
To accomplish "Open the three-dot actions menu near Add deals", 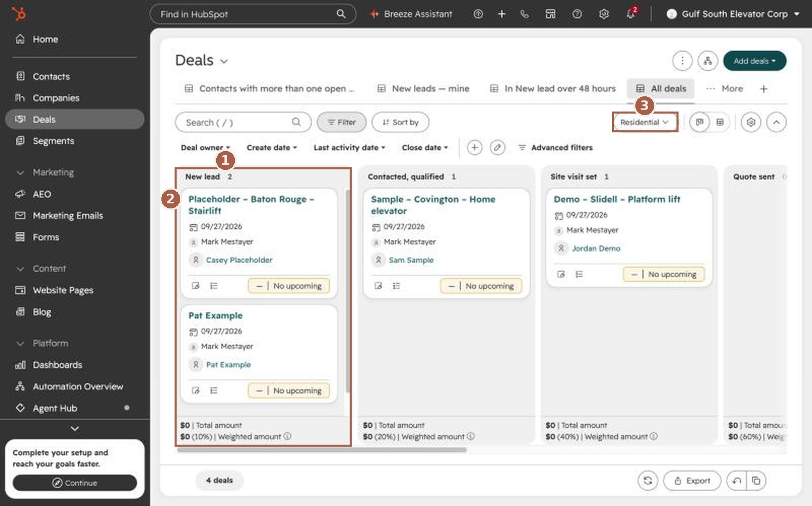I will pos(682,61).
